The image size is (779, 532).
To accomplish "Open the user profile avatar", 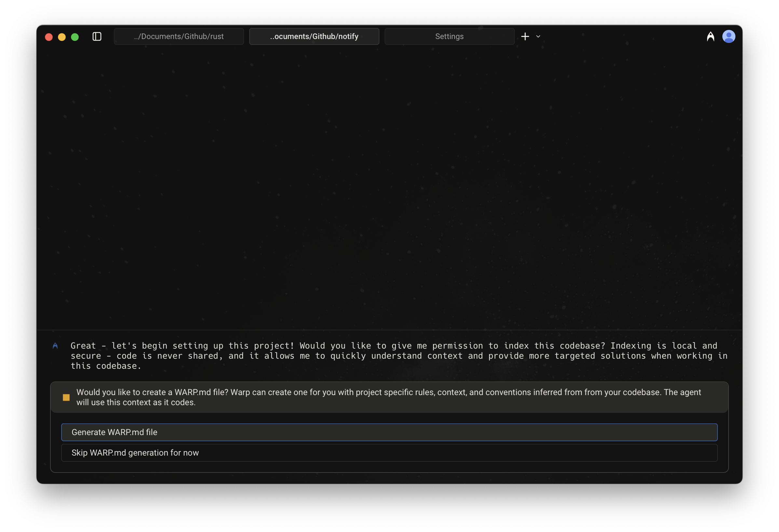I will [x=728, y=36].
